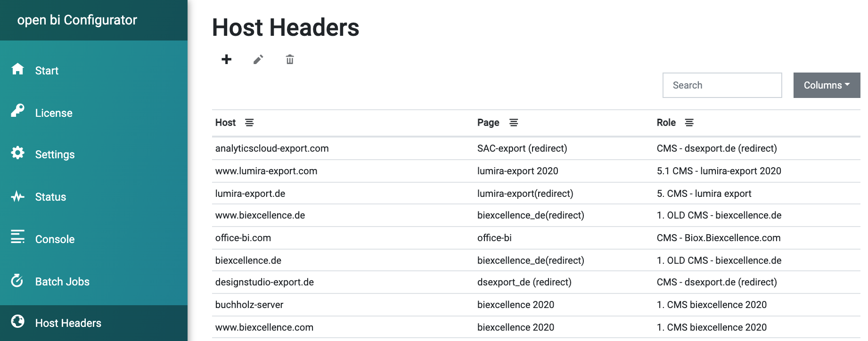
Task: Open the License menu item
Action: tap(54, 113)
